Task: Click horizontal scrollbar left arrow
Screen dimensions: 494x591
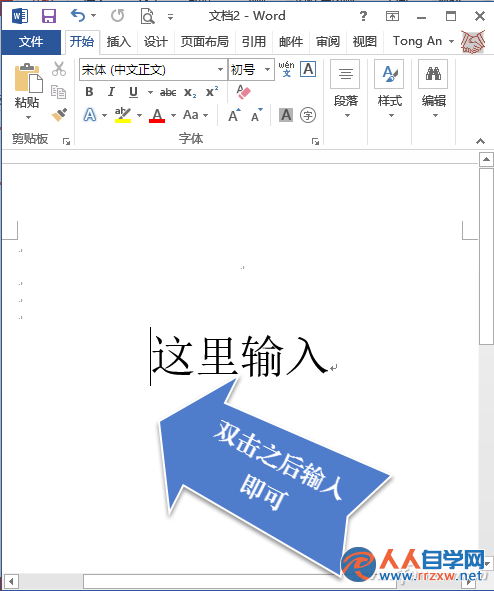Action: coord(11,582)
